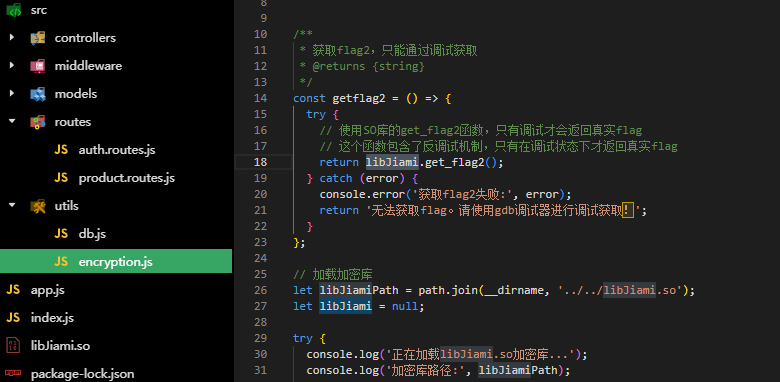Open product.routes.js file

point(127,178)
